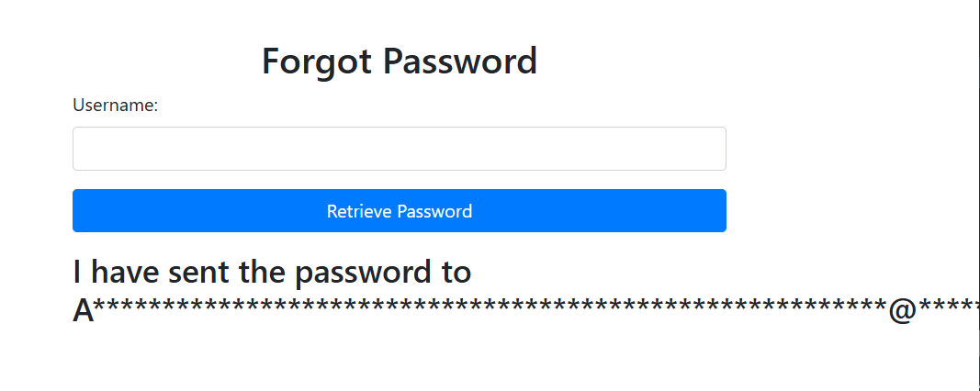
Task: Click the word "Forgot" in the heading
Action: pyautogui.click(x=317, y=61)
